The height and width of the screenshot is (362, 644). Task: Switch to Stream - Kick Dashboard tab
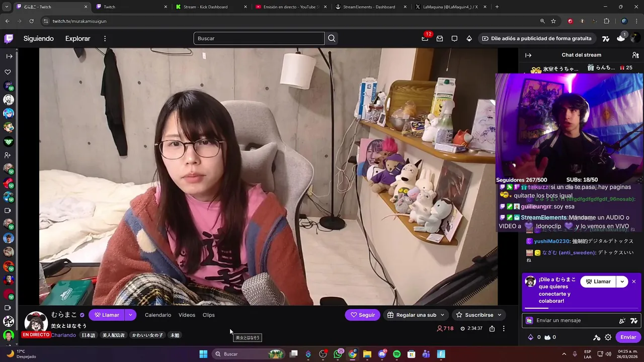[210, 7]
